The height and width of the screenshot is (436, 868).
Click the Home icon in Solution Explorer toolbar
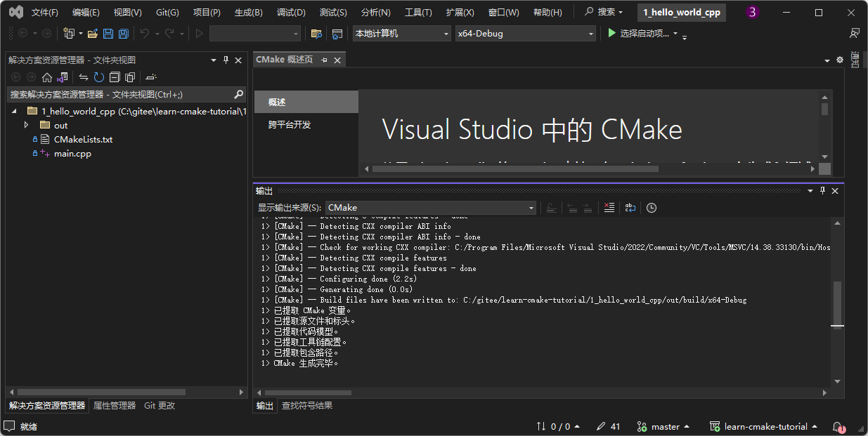47,77
